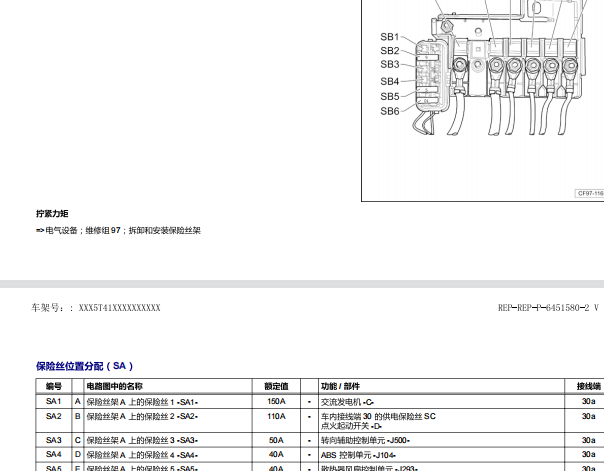
Task: Select the SA3 row number cell
Action: [54, 440]
